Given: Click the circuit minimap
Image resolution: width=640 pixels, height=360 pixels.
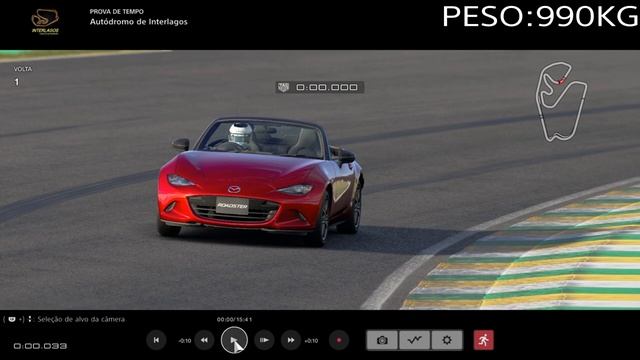Looking at the screenshot, I should [x=561, y=102].
